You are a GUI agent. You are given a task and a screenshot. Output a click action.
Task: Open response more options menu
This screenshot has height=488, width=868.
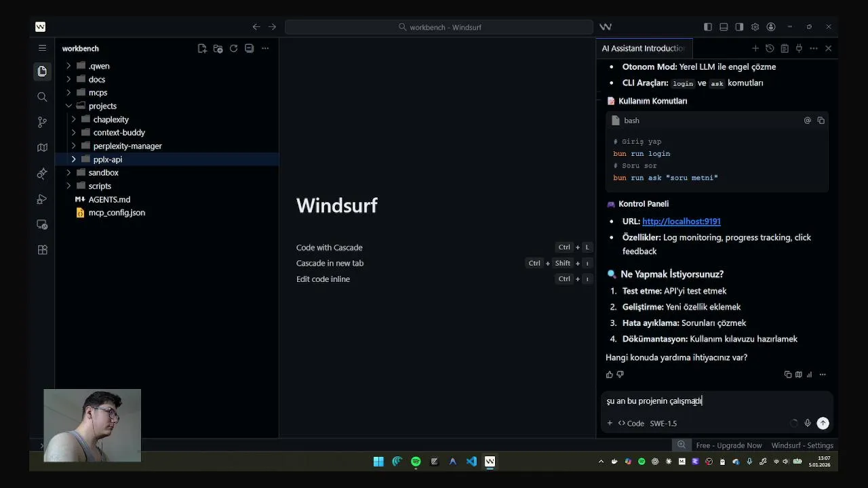[823, 374]
